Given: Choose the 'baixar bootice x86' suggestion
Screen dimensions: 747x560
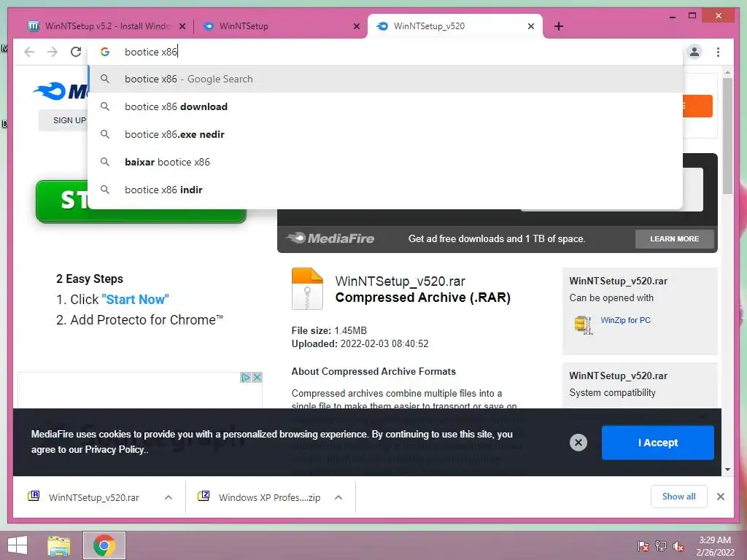Looking at the screenshot, I should point(385,162).
